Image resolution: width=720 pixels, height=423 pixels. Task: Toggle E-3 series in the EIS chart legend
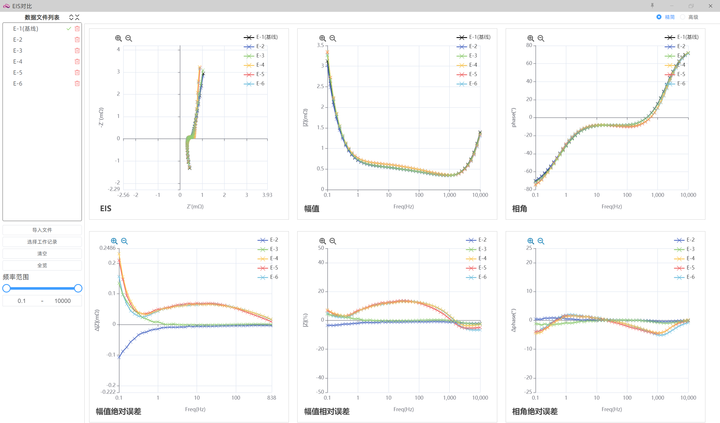coord(254,56)
